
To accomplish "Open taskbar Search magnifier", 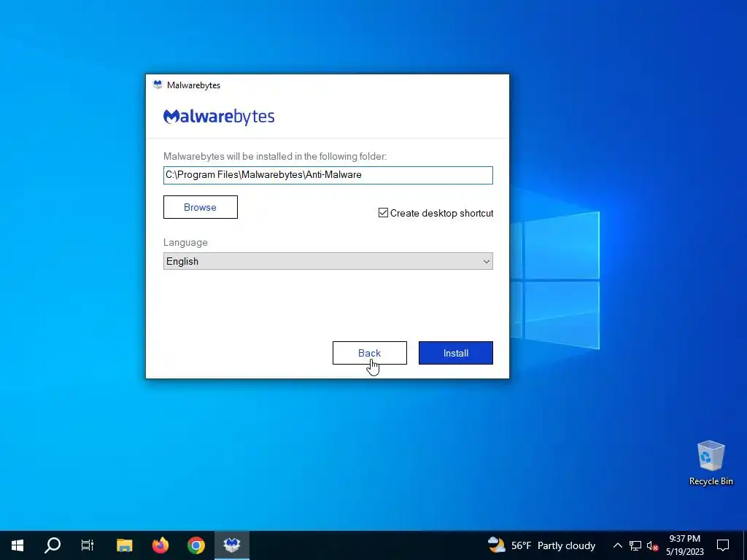I will pos(53,545).
